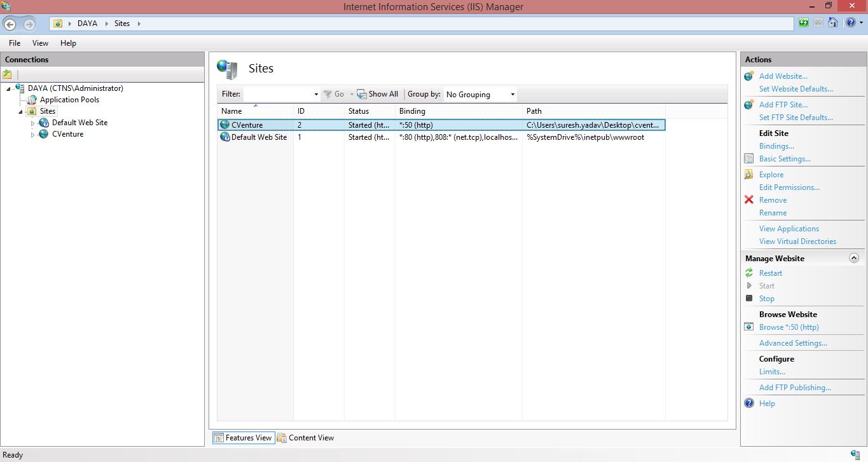Image resolution: width=868 pixels, height=462 pixels.
Task: Click the Basic Settings page icon
Action: [749, 159]
